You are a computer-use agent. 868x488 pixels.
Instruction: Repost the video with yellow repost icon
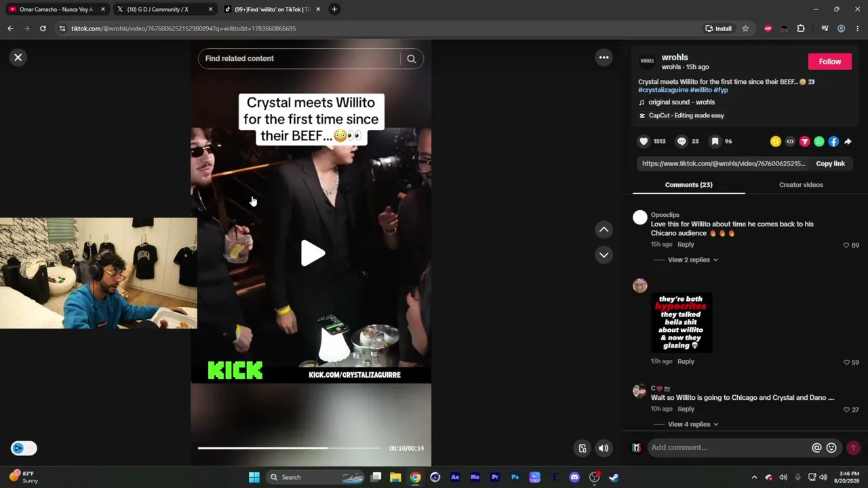(x=776, y=142)
